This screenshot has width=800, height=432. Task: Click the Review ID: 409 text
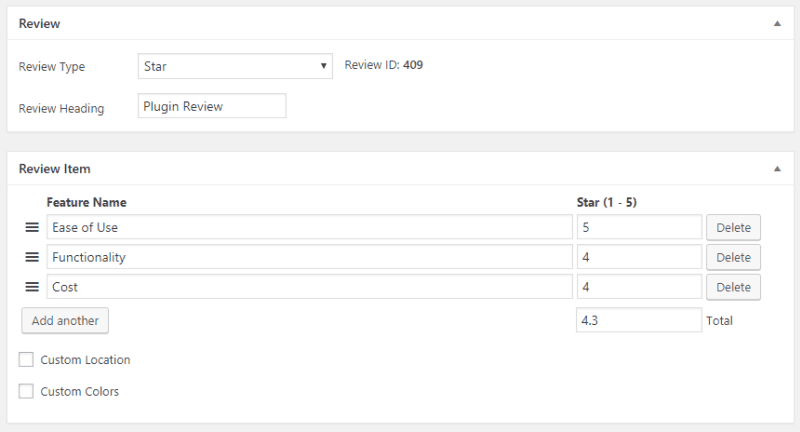384,65
